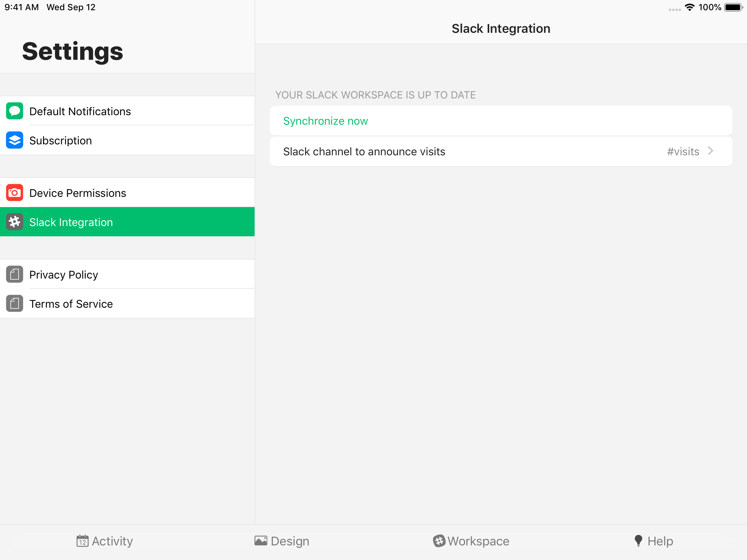Click the Terms of Service document icon
This screenshot has height=560, width=747.
tap(15, 303)
